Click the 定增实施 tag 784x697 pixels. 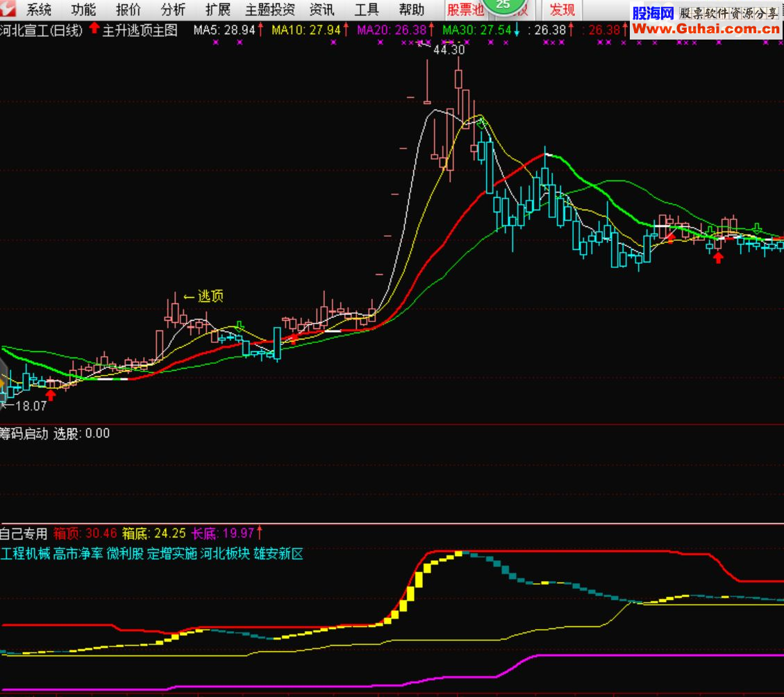coord(172,553)
